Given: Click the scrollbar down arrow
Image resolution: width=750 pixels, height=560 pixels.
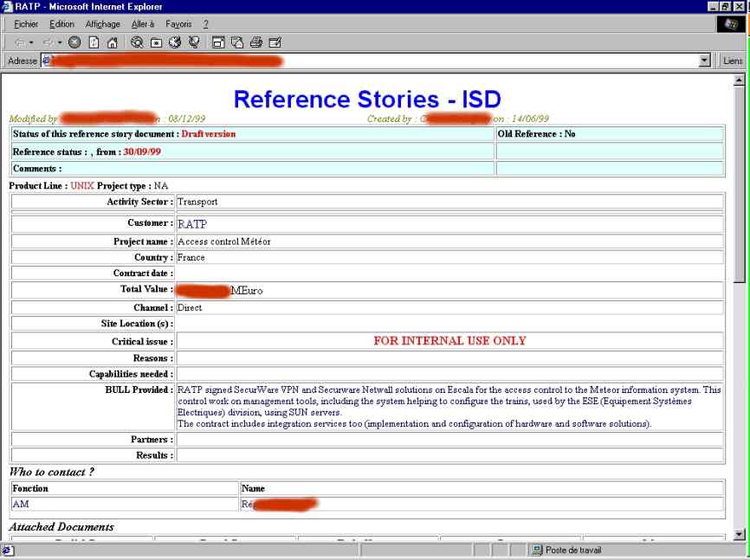Looking at the screenshot, I should [x=739, y=534].
